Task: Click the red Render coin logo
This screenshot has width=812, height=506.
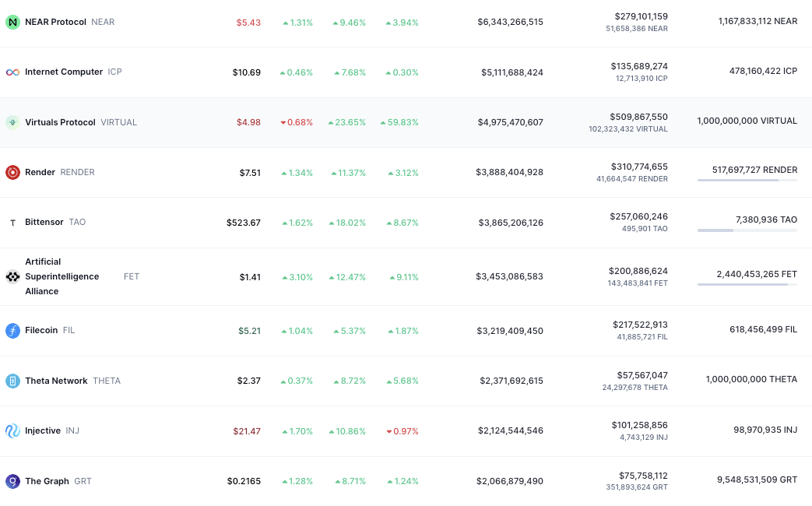Action: [12, 172]
